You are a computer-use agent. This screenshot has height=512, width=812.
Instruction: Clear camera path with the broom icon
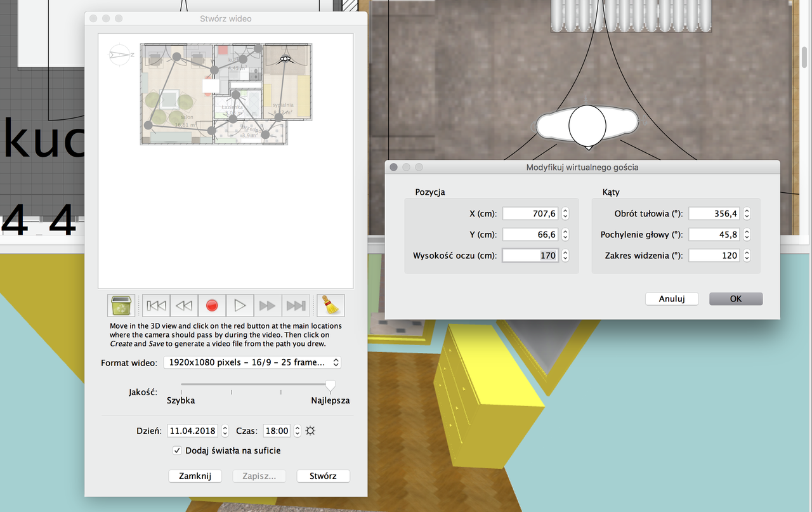tap(330, 306)
